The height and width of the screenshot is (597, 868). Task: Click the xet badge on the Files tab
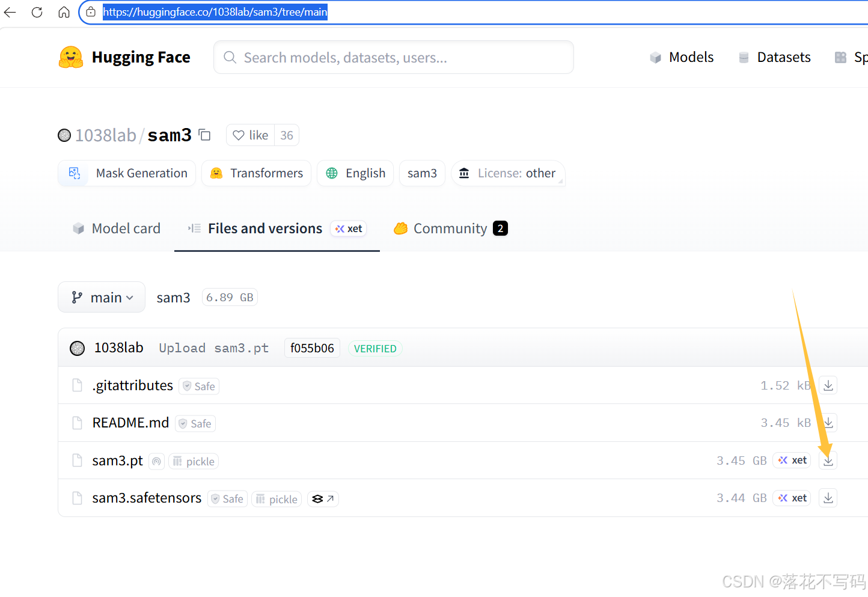[x=349, y=228]
